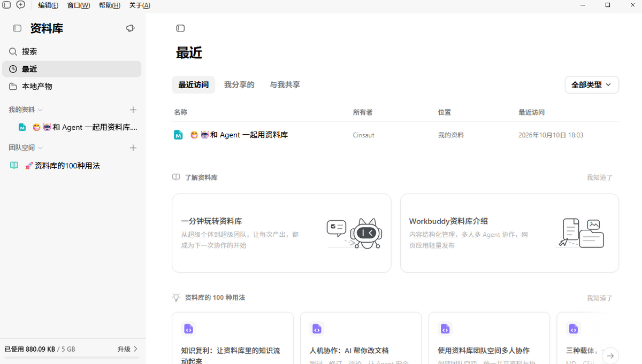Viewport: 642px width, 364px height.
Task: Click the 所有者 column header
Action: [363, 112]
